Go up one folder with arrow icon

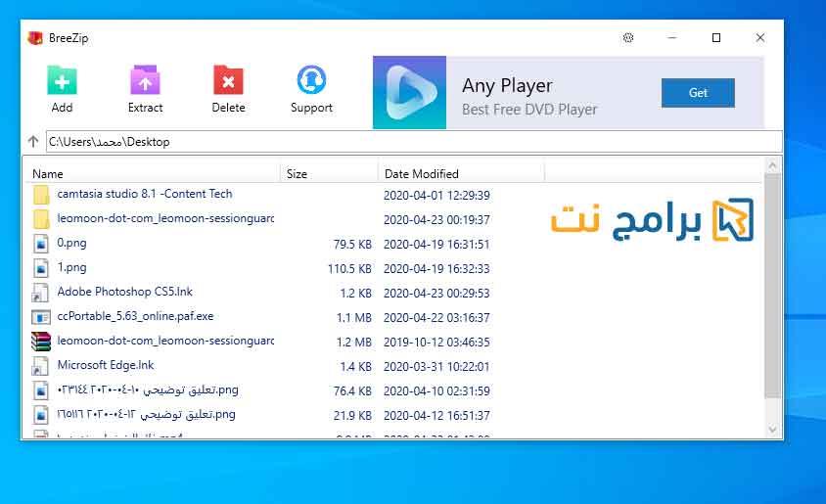33,141
